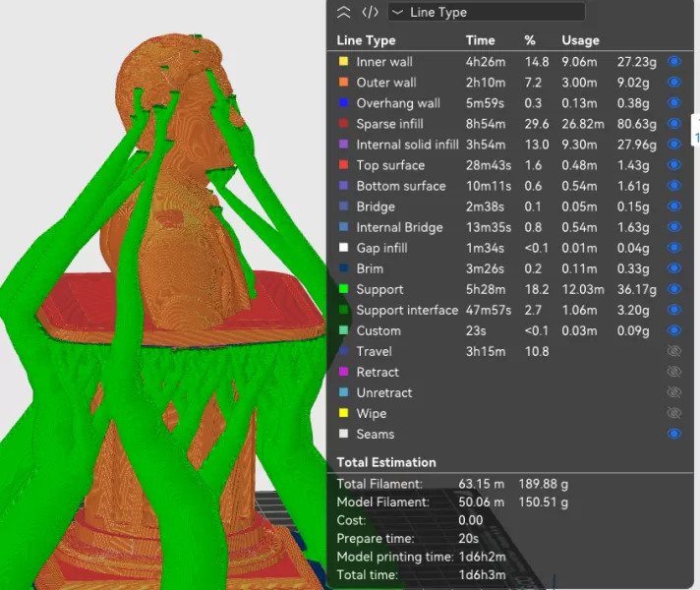700x590 pixels.
Task: Click Support weight value 36.17g
Action: click(637, 289)
